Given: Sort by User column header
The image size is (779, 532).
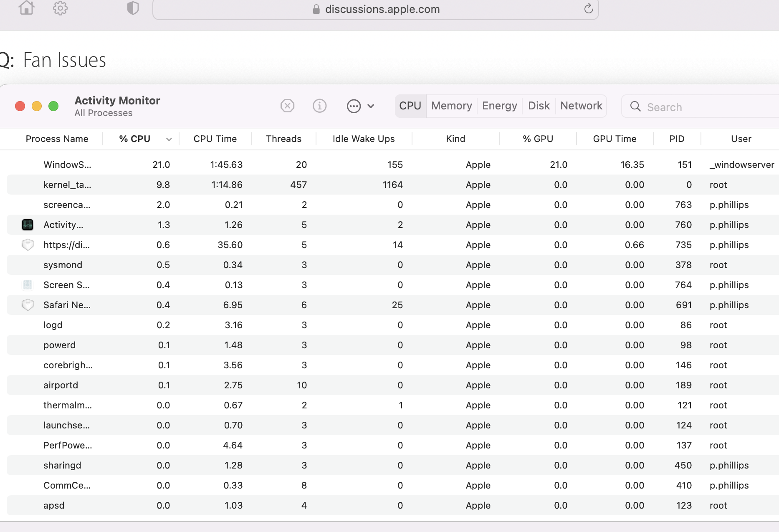Looking at the screenshot, I should (x=741, y=139).
